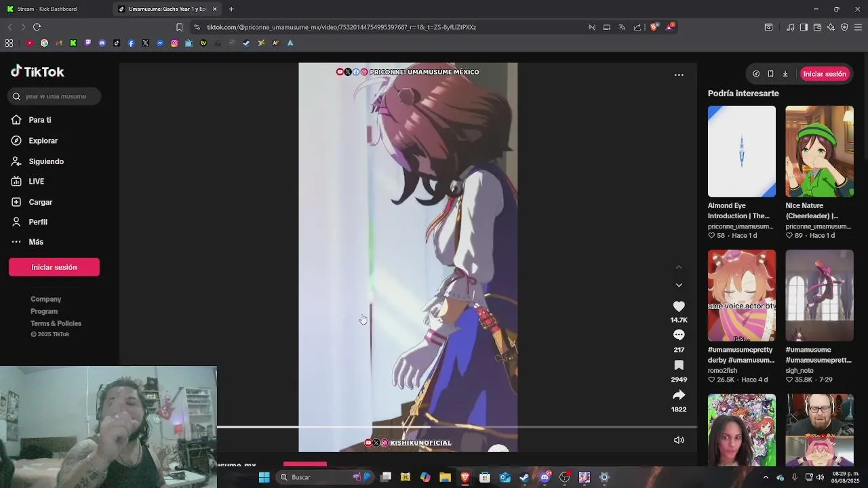Open the romo2fish video thumbnail

pyautogui.click(x=742, y=296)
